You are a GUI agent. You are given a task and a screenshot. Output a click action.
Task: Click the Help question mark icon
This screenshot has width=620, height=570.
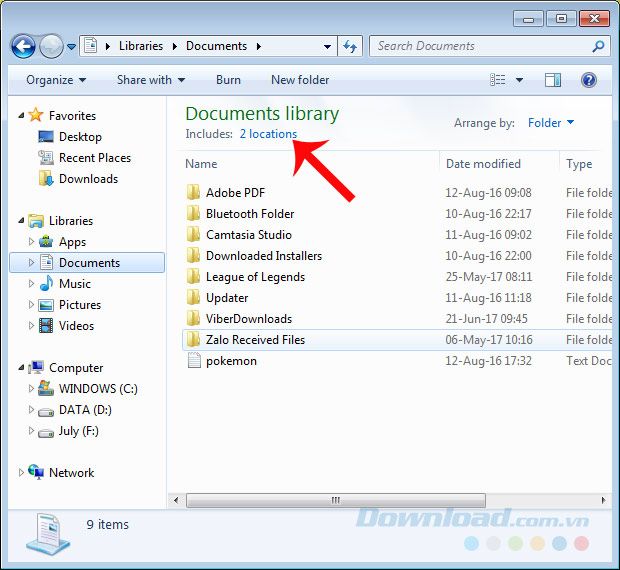[588, 80]
